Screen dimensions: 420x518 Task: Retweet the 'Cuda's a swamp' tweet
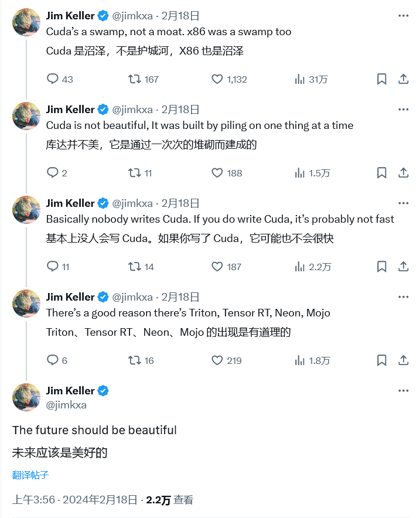[x=134, y=79]
